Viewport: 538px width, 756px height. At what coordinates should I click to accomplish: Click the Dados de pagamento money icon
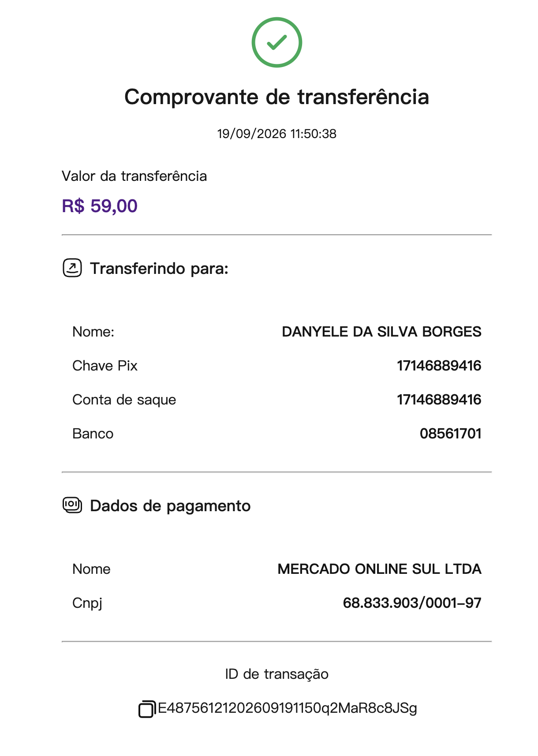coord(72,505)
